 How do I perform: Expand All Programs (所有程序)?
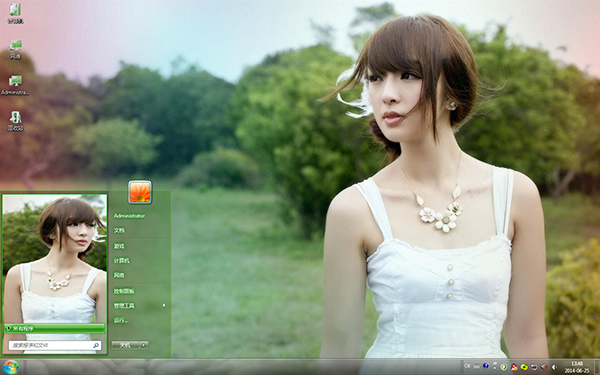55,328
